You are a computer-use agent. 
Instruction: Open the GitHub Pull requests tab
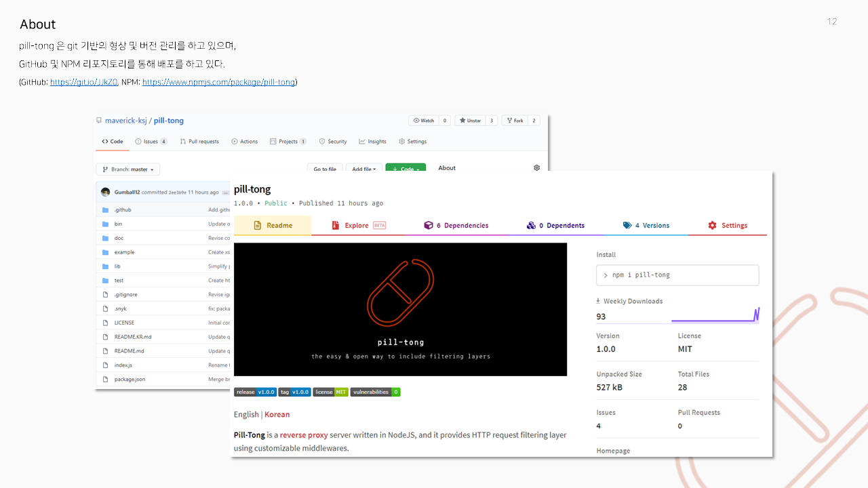point(199,142)
